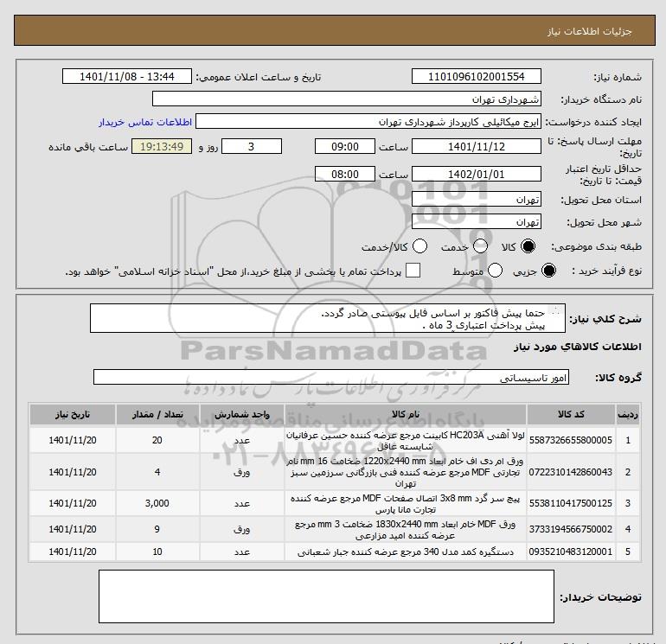Click the response time field 09:00
The width and height of the screenshot is (666, 644).
coord(345,146)
